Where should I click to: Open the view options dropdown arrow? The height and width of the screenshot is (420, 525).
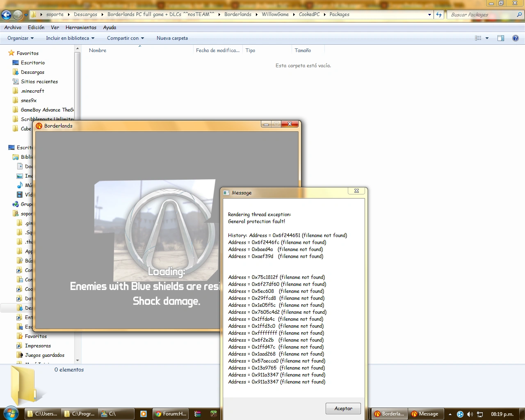(487, 38)
